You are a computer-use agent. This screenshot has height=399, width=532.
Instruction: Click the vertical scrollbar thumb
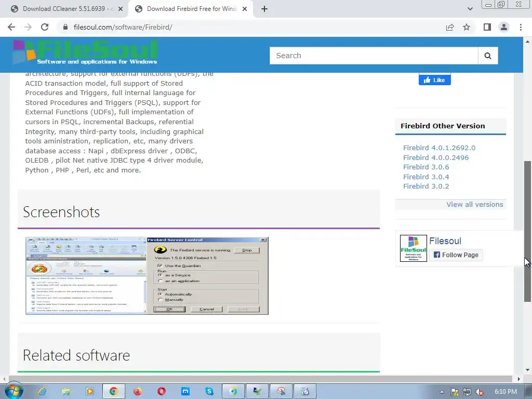tap(527, 231)
